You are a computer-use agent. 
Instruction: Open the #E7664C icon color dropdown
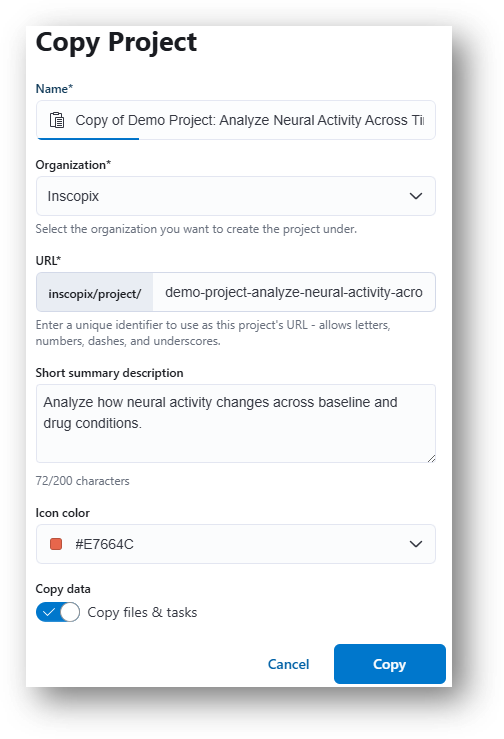point(236,544)
